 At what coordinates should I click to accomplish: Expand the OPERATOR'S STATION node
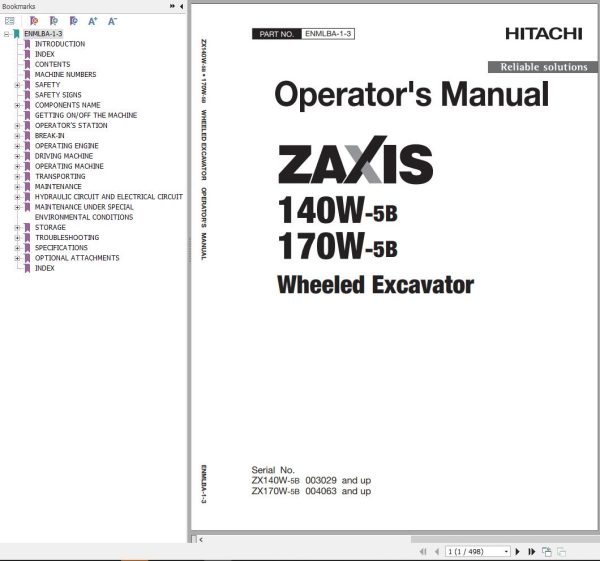(17, 126)
